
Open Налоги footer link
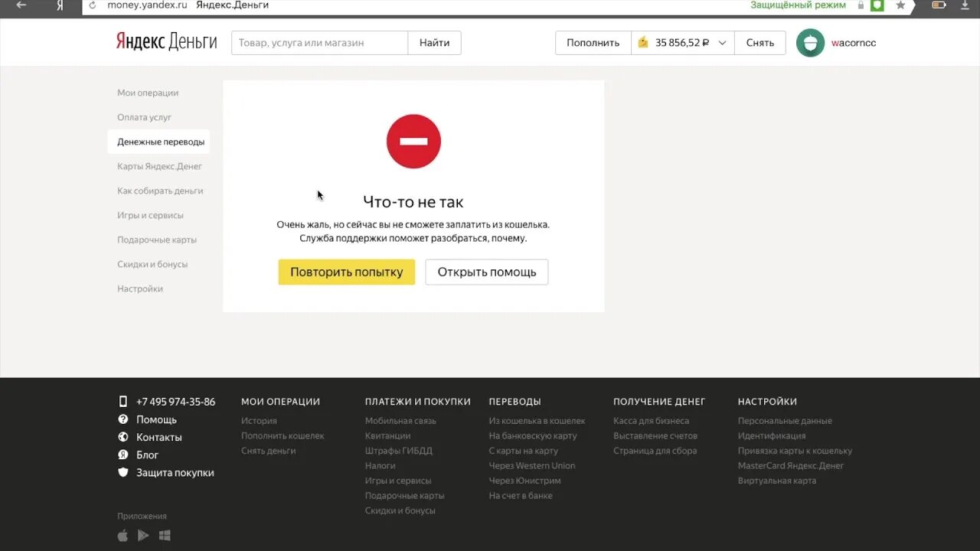click(x=381, y=465)
